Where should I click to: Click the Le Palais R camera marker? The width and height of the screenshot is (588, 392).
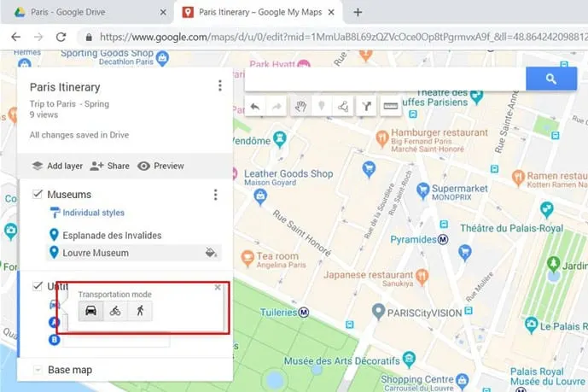point(531,325)
